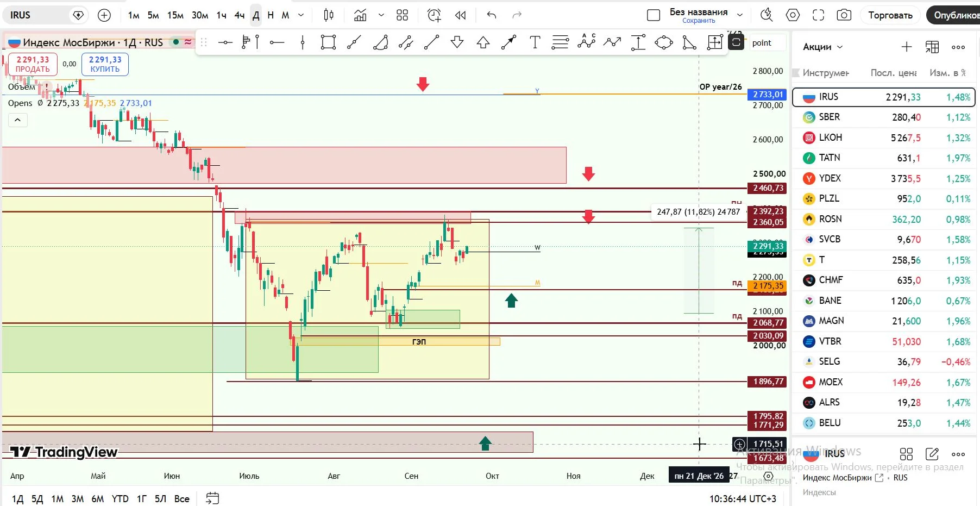
Task: Open Go to date calendar icon
Action: tap(212, 498)
